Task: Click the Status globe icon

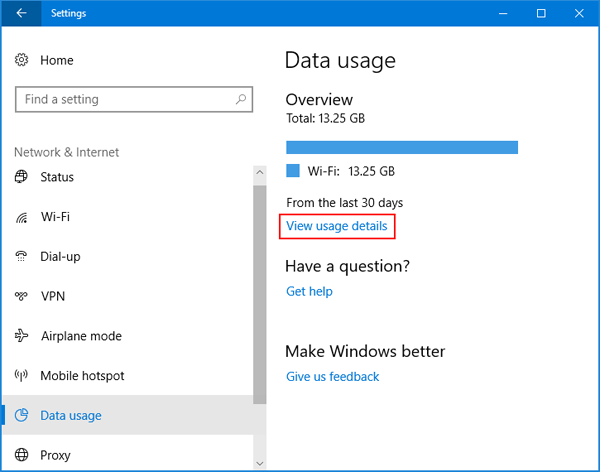Action: click(x=22, y=177)
